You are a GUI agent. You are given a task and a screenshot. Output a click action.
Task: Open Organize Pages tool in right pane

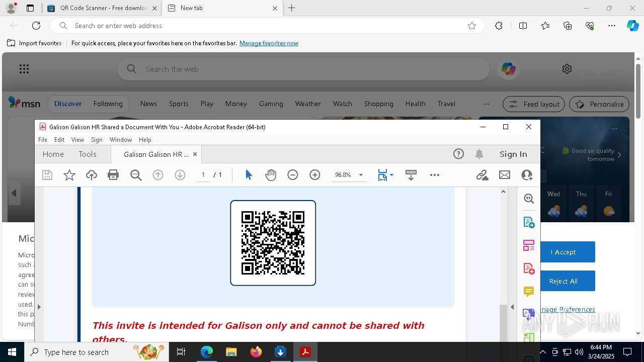pyautogui.click(x=529, y=245)
